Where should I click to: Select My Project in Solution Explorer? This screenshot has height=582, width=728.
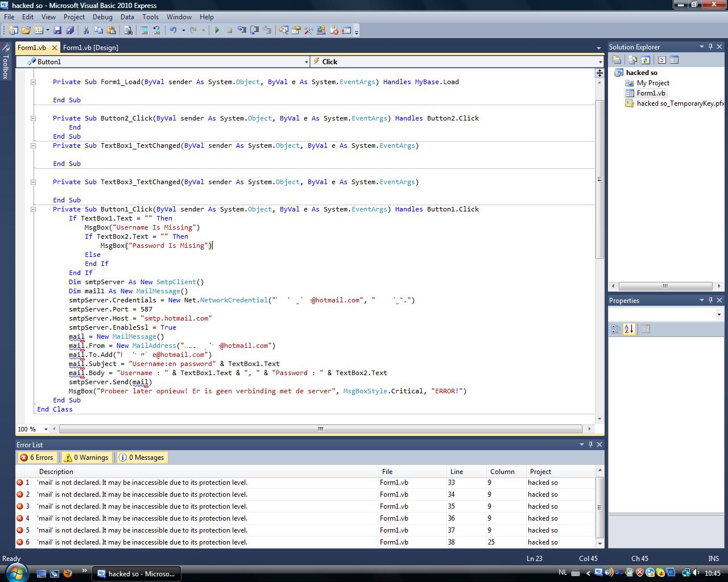point(653,83)
